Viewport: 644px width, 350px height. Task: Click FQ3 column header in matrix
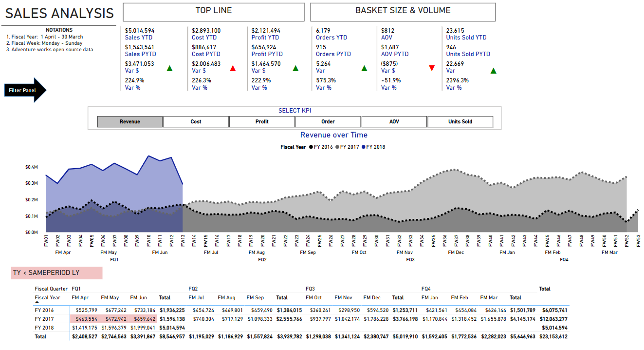point(311,289)
